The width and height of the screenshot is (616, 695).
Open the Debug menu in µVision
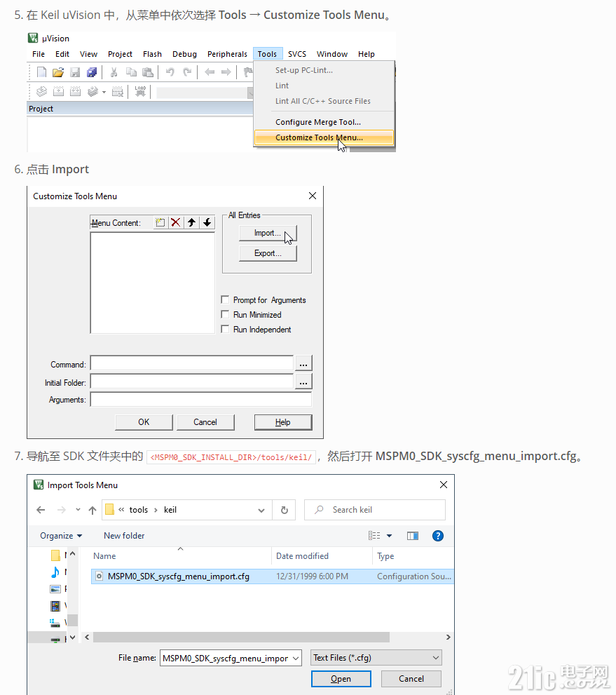pyautogui.click(x=185, y=54)
